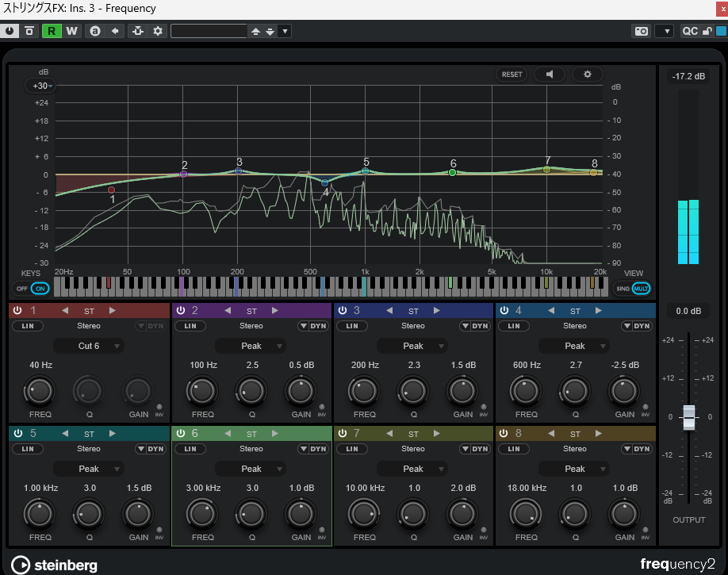
Task: Click the preset name field
Action: point(209,31)
